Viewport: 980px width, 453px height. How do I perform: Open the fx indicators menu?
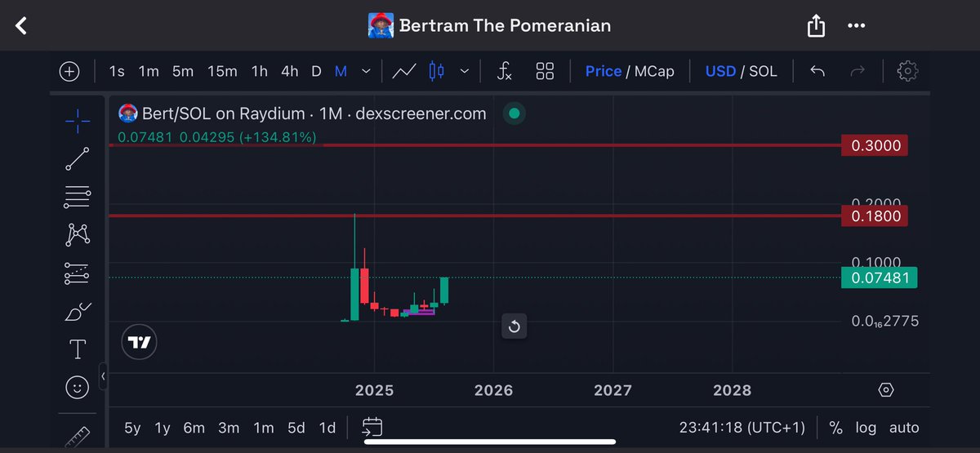click(x=505, y=71)
